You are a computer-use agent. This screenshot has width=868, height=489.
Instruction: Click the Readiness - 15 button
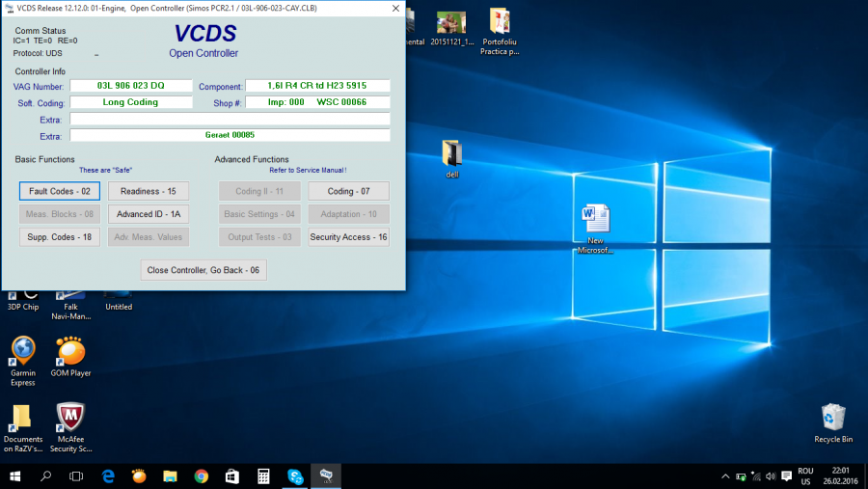click(148, 191)
